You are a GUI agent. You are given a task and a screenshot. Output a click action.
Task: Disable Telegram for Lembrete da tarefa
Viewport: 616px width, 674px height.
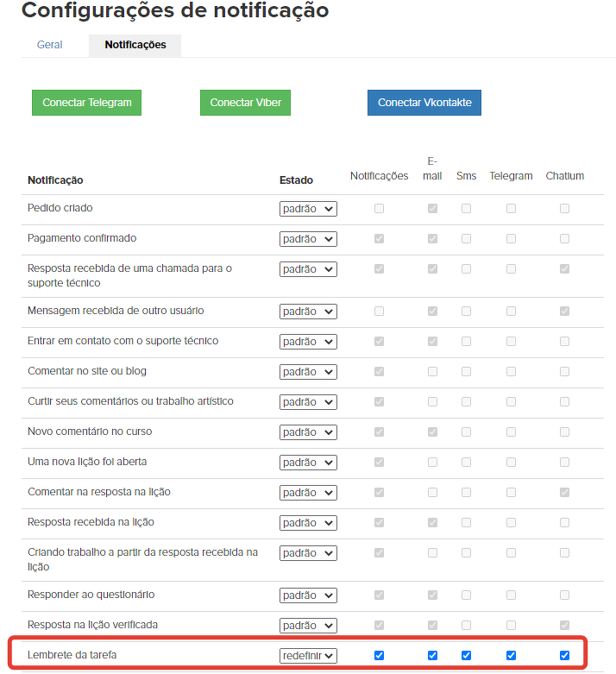pyautogui.click(x=511, y=656)
